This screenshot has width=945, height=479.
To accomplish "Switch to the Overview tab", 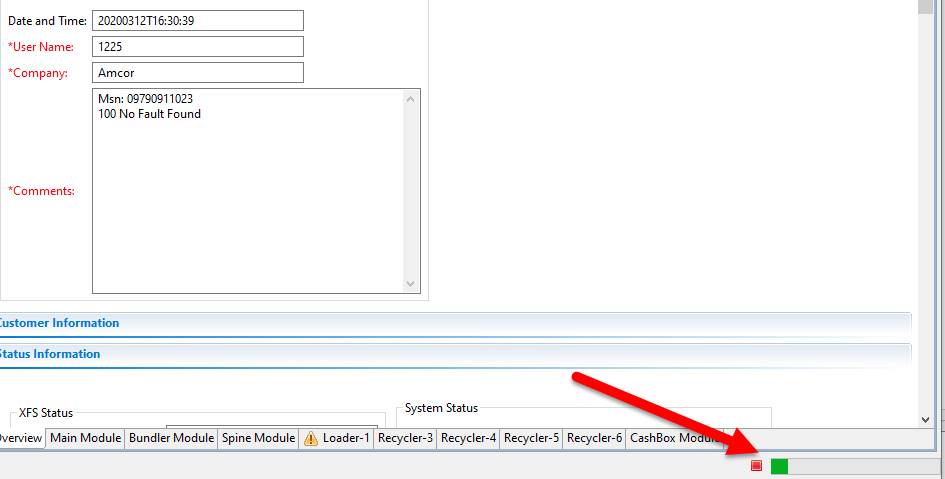I will click(x=20, y=438).
